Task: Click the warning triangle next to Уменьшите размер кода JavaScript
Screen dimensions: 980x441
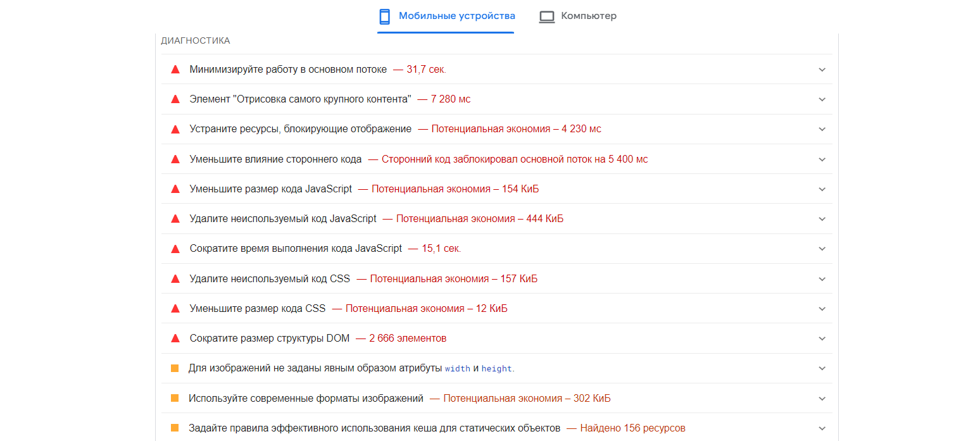Action: click(x=175, y=189)
